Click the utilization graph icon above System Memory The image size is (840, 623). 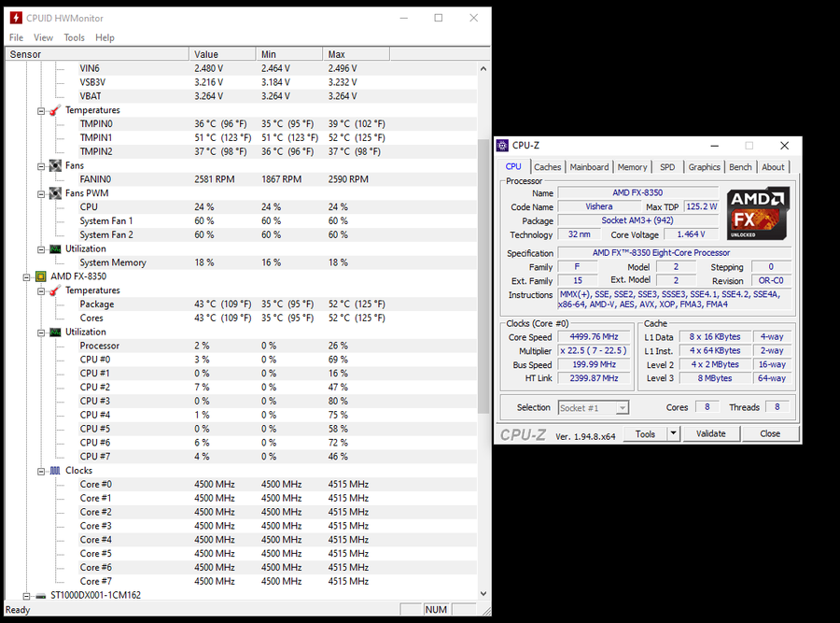tap(55, 248)
